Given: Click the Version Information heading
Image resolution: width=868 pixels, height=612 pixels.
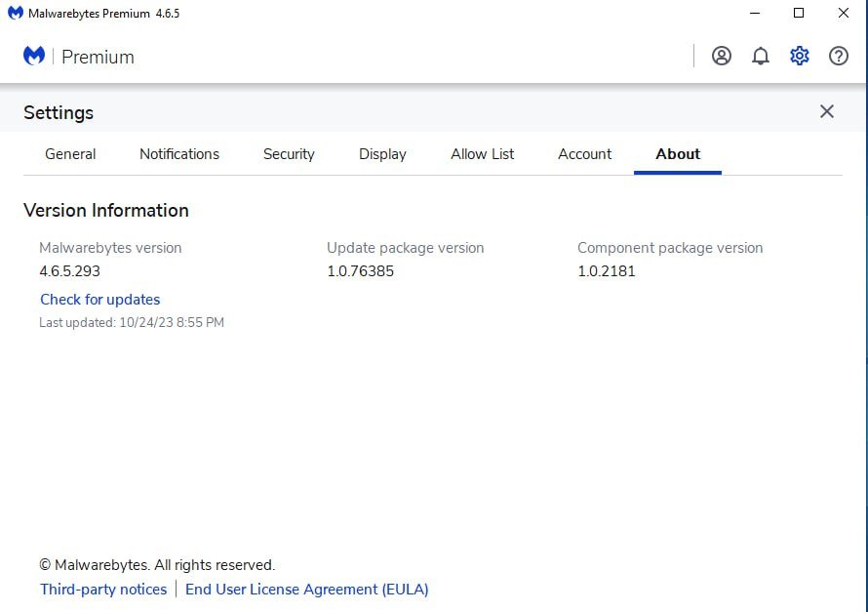Looking at the screenshot, I should tap(105, 211).
